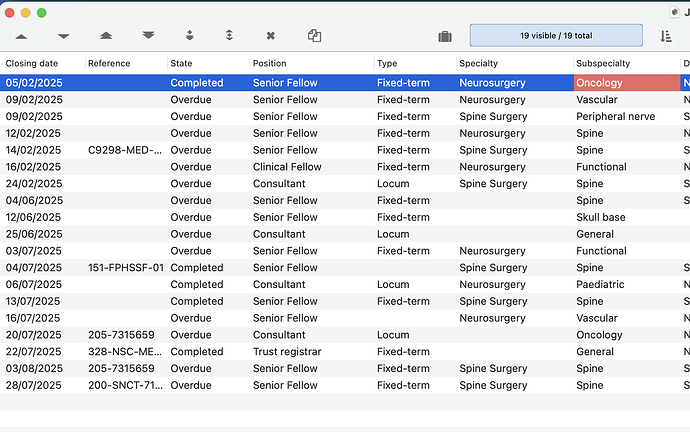Screen dimensions: 690x432
Task: Select the 13/07/2025 closing date cell
Action: (x=33, y=301)
